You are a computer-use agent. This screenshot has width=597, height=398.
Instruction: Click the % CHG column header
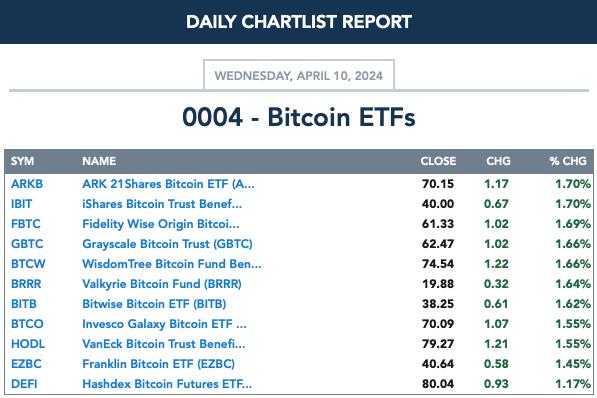tap(568, 161)
